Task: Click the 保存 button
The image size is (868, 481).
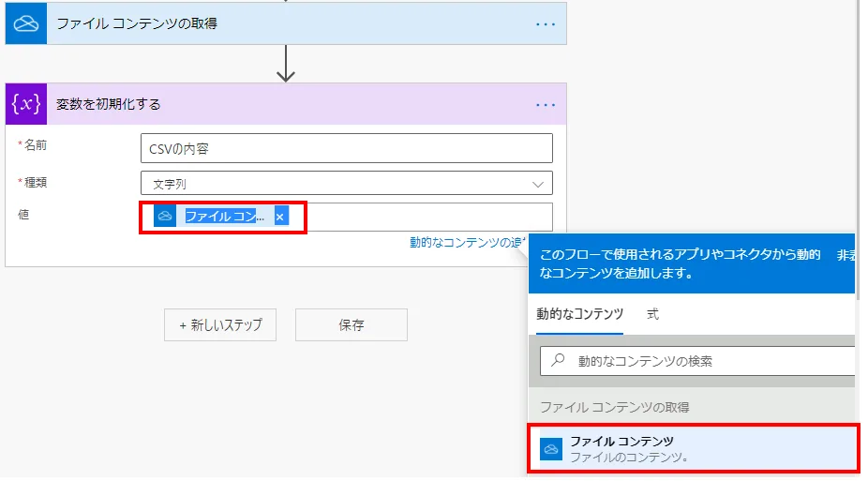Action: click(x=352, y=325)
